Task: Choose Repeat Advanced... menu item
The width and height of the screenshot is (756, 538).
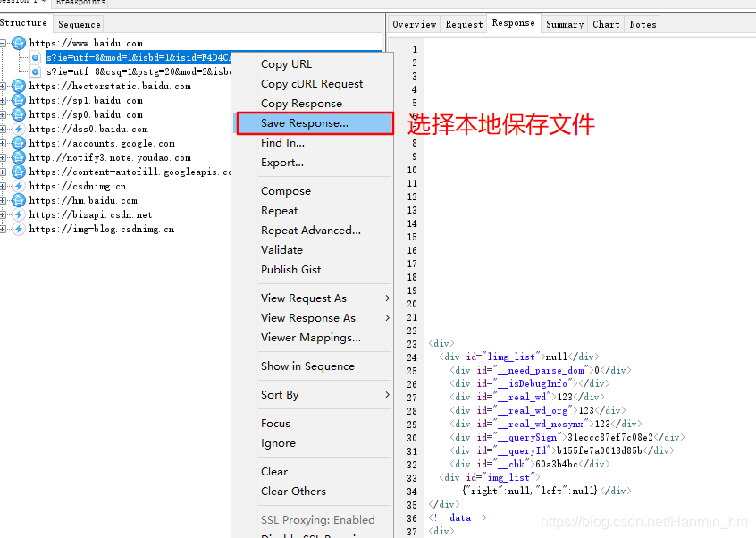Action: click(x=313, y=231)
